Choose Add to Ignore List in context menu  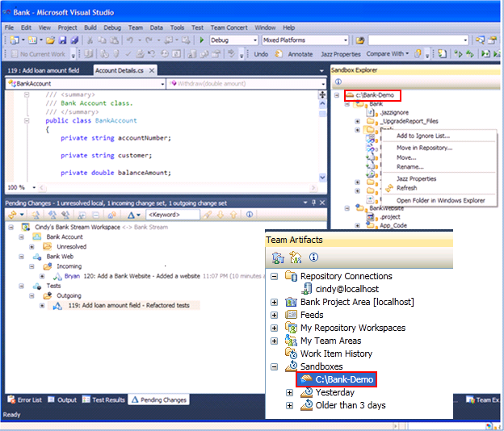point(423,136)
